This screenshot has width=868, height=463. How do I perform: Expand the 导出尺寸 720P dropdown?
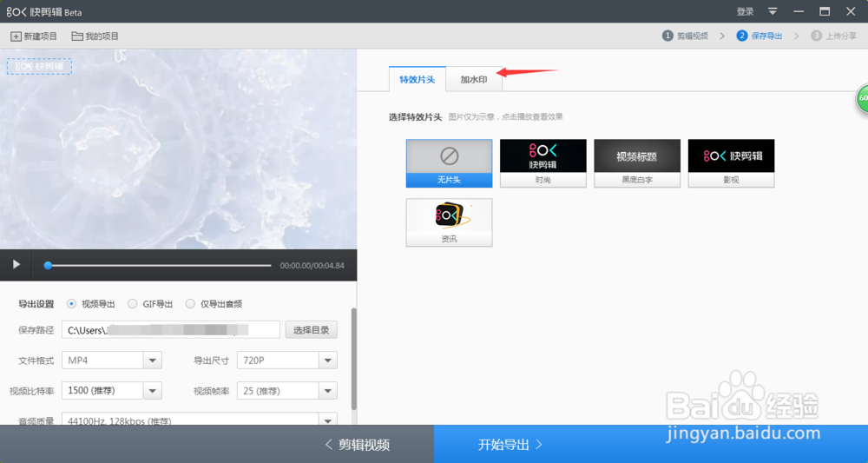(x=328, y=360)
